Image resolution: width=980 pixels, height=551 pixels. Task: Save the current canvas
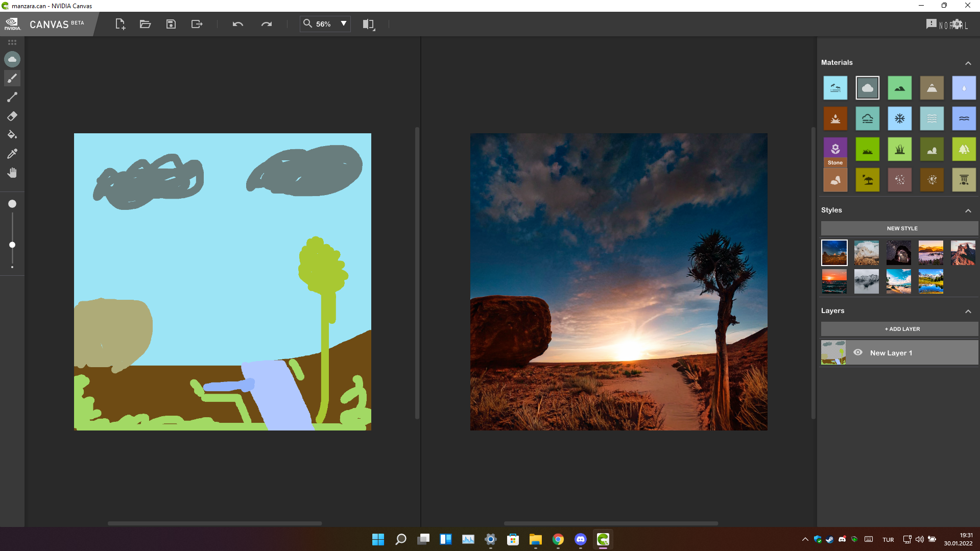(x=171, y=24)
